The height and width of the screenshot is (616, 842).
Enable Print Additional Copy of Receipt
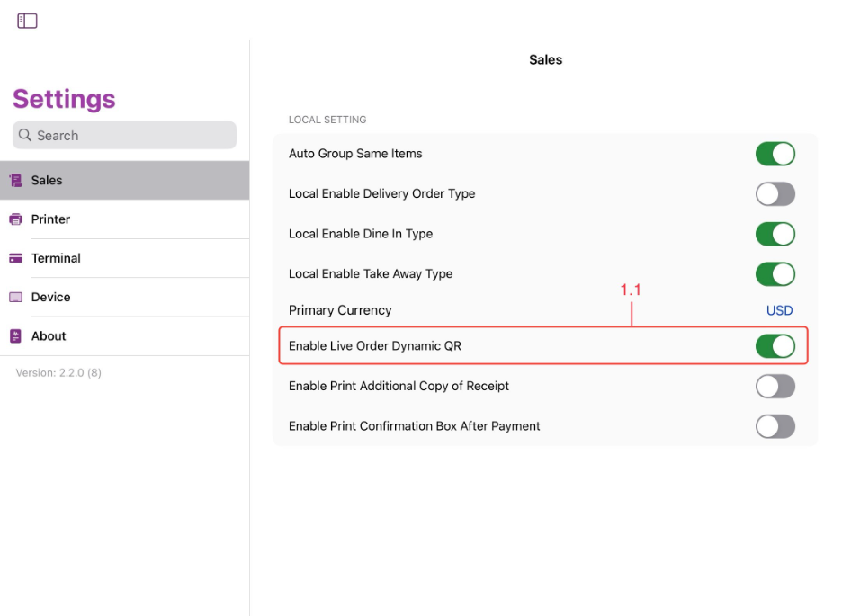[775, 387]
